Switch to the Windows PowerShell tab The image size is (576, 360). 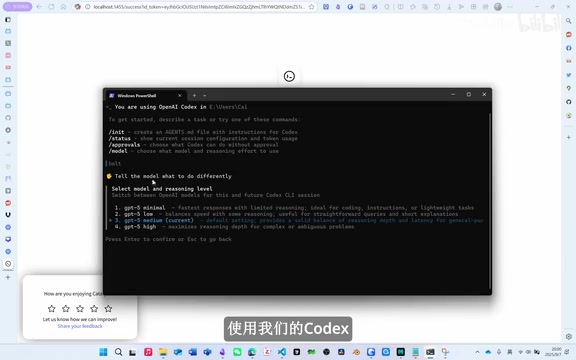[146, 96]
